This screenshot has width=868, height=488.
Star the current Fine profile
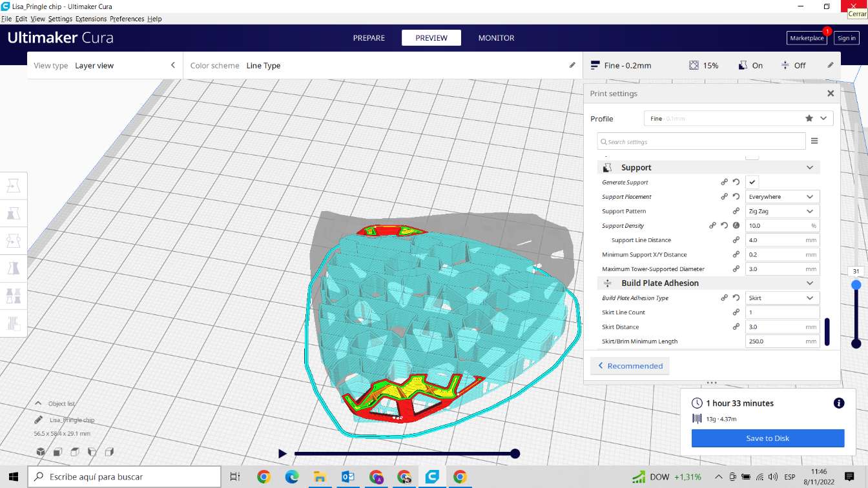coord(809,118)
